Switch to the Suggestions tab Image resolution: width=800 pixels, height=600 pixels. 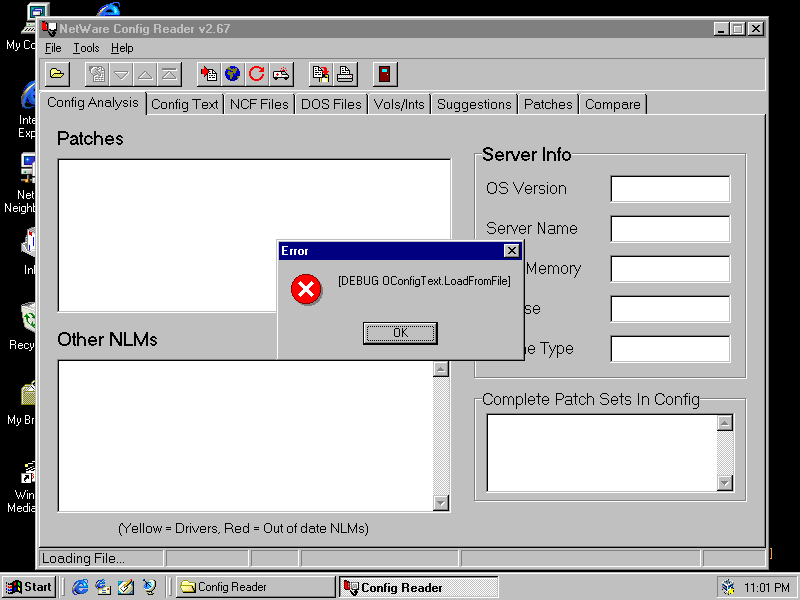[x=474, y=105]
